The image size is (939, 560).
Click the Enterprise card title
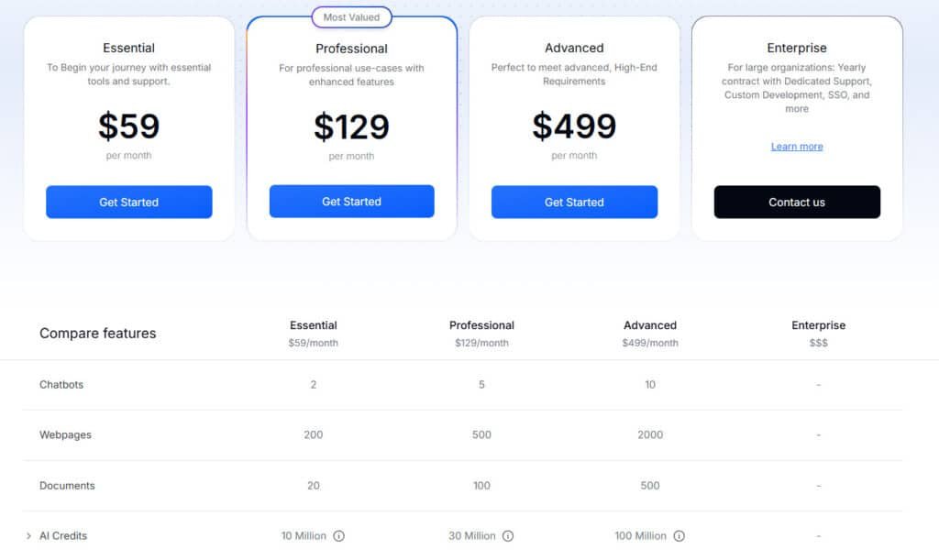(797, 48)
